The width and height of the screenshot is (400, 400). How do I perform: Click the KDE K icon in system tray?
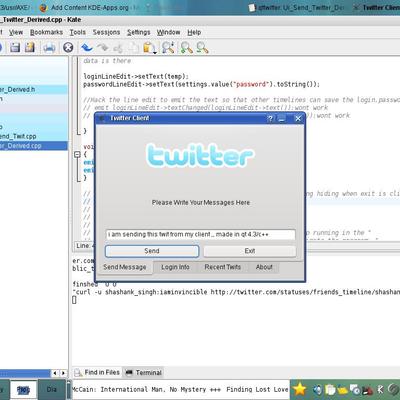(380, 389)
